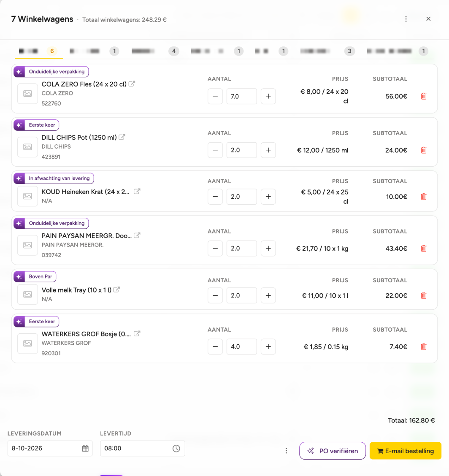Select the first cart tab with 6 items

click(x=39, y=51)
